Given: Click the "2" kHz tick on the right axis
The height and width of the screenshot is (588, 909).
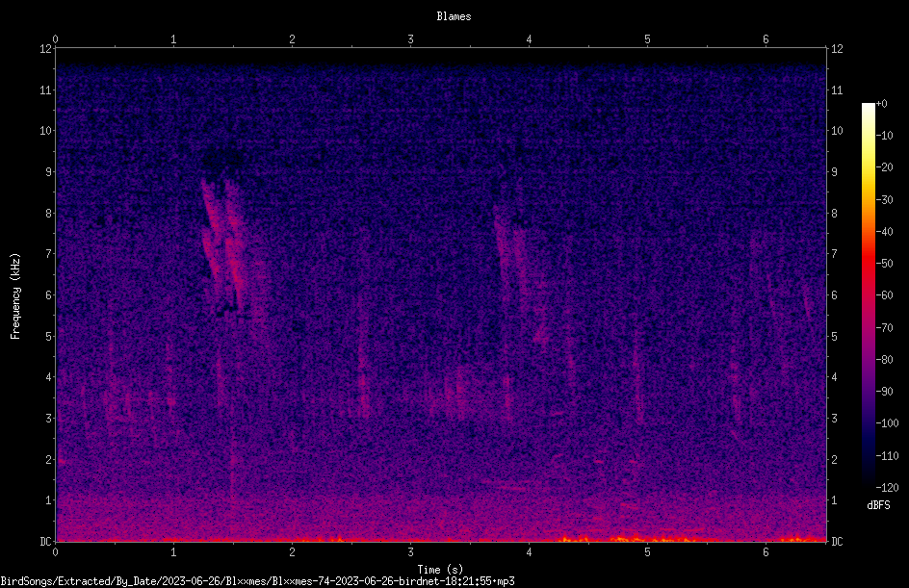Looking at the screenshot, I should click(834, 459).
